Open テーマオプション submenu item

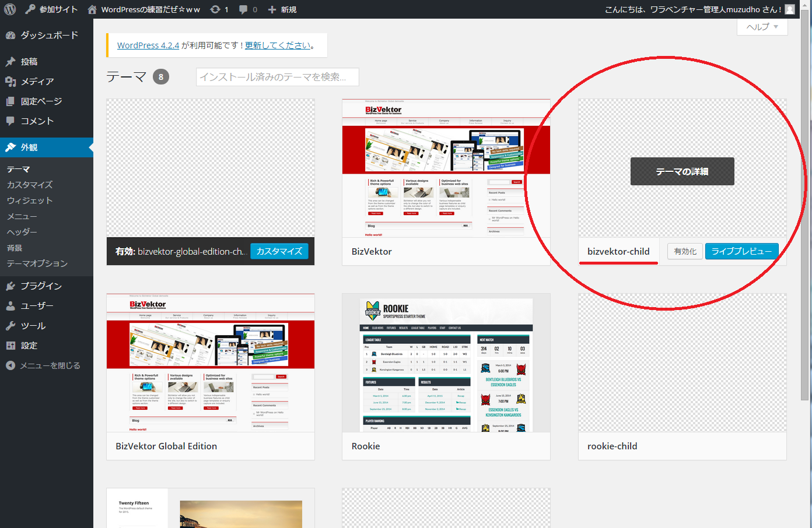(x=37, y=263)
